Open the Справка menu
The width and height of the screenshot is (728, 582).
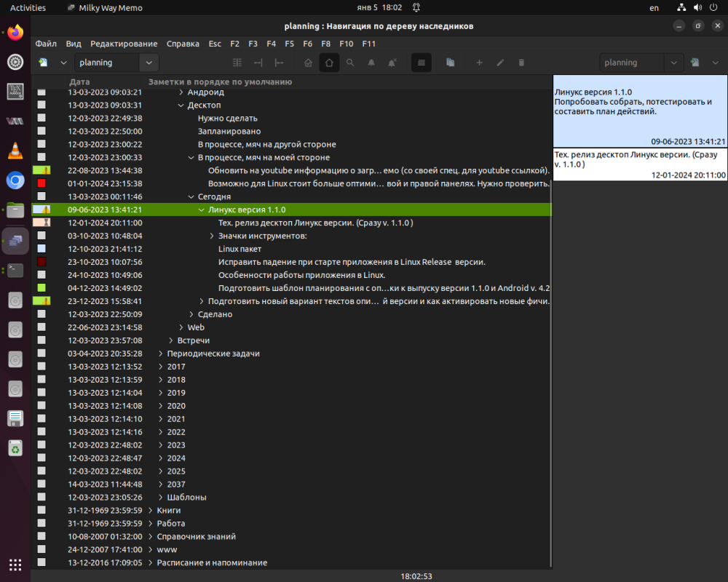(x=183, y=44)
